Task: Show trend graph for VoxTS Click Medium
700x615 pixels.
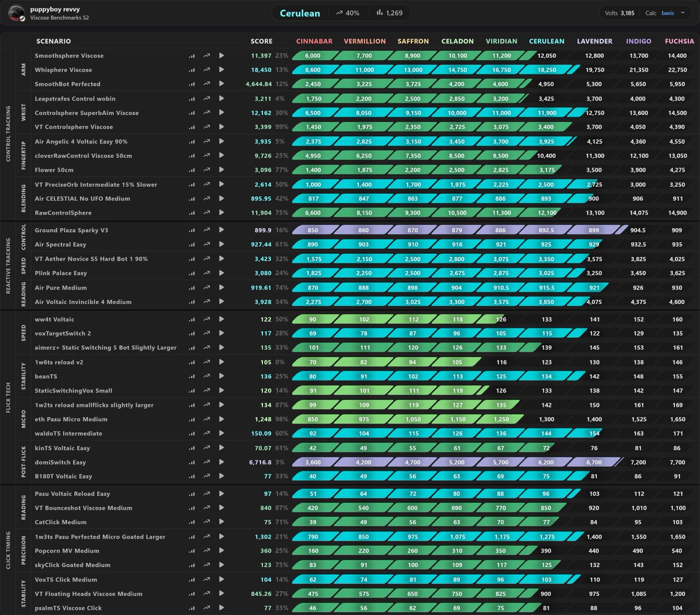Action: coord(206,580)
